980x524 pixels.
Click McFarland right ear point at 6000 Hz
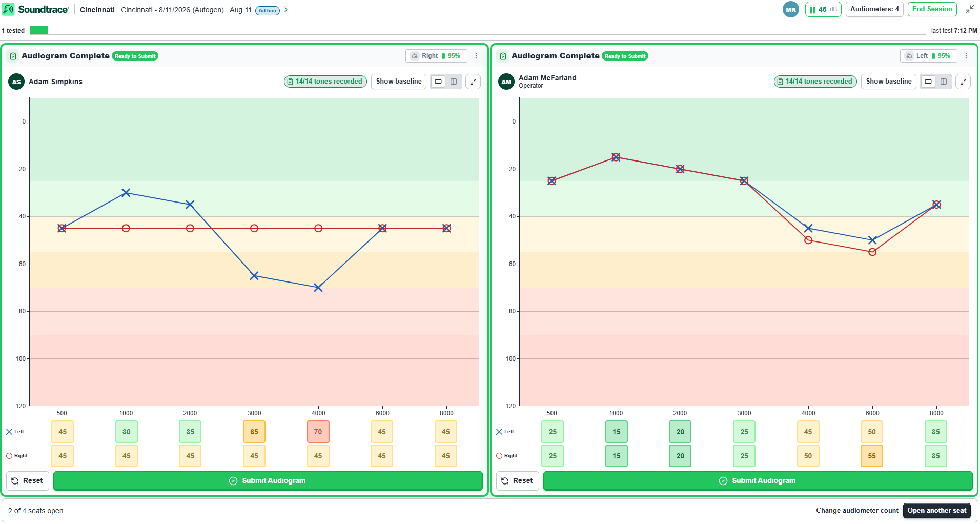872,252
